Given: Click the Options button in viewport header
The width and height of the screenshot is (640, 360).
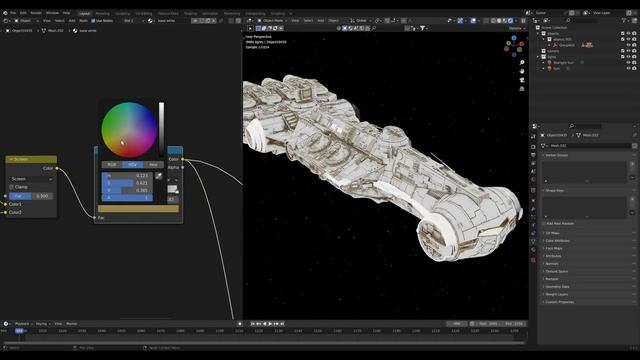Looking at the screenshot, I should (516, 28).
